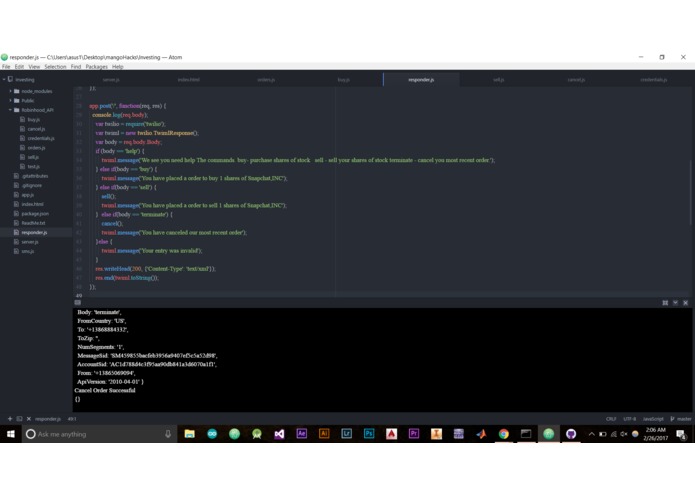Open the .gitattributes file
The height and width of the screenshot is (494, 695).
click(35, 176)
